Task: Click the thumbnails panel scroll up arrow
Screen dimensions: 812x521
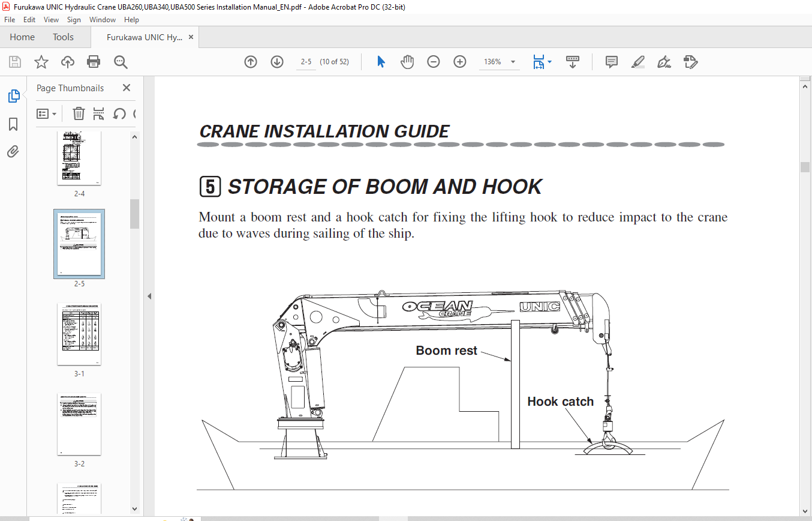Action: tap(135, 137)
